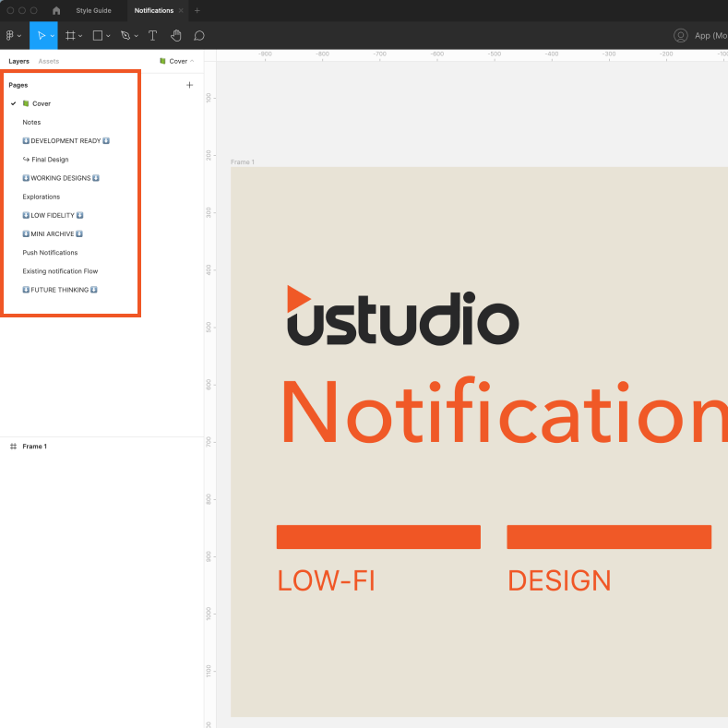This screenshot has height=728, width=728.
Task: Expand the Frame tool options arrow
Action: 80,36
